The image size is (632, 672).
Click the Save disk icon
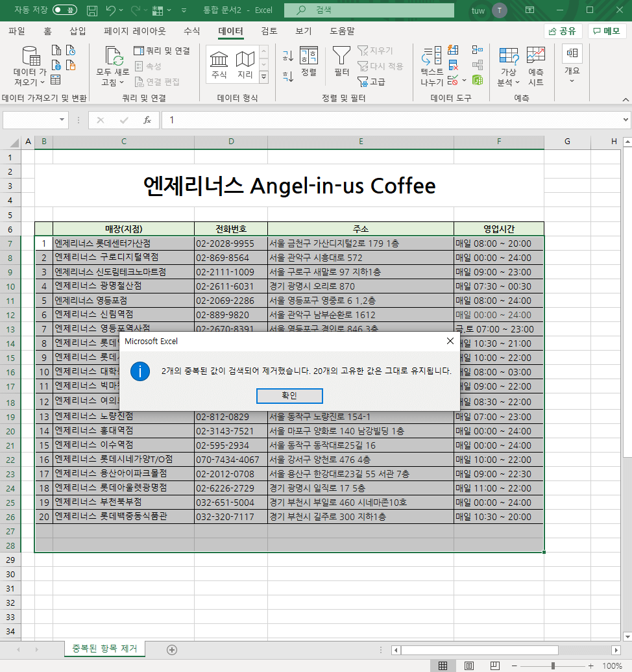[x=92, y=10]
